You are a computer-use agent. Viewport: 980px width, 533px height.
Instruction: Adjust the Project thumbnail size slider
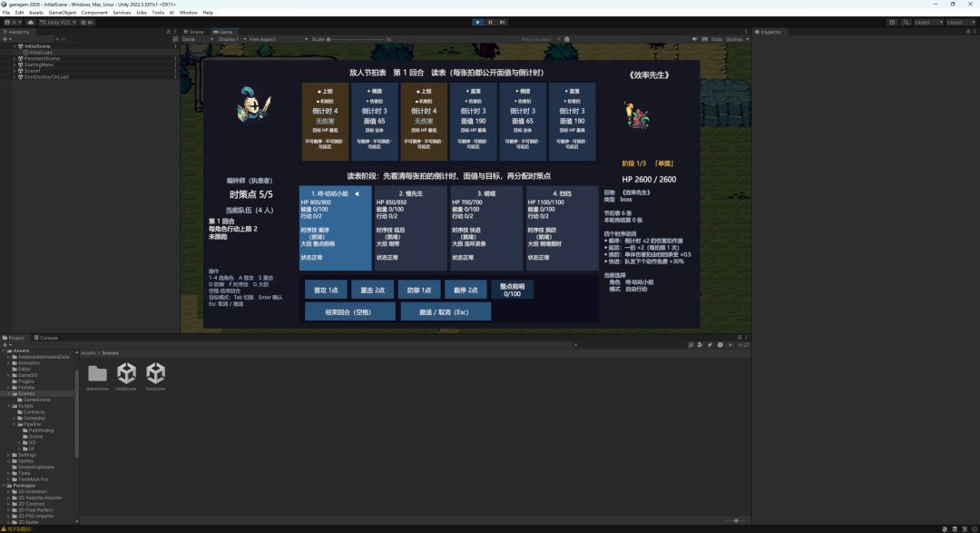tap(735, 520)
